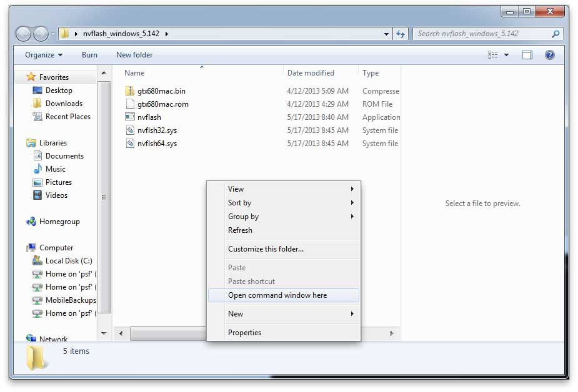
Task: Click the Videos film icon
Action: tap(37, 195)
